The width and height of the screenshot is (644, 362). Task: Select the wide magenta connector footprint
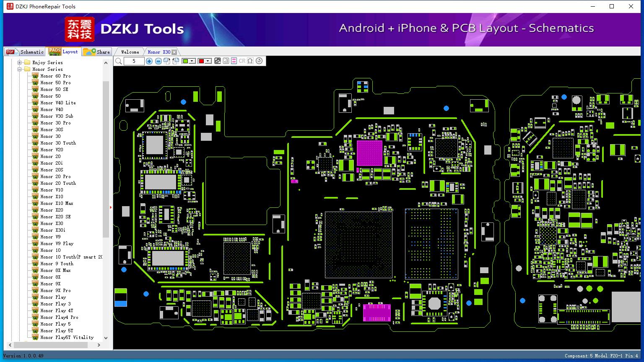(377, 313)
